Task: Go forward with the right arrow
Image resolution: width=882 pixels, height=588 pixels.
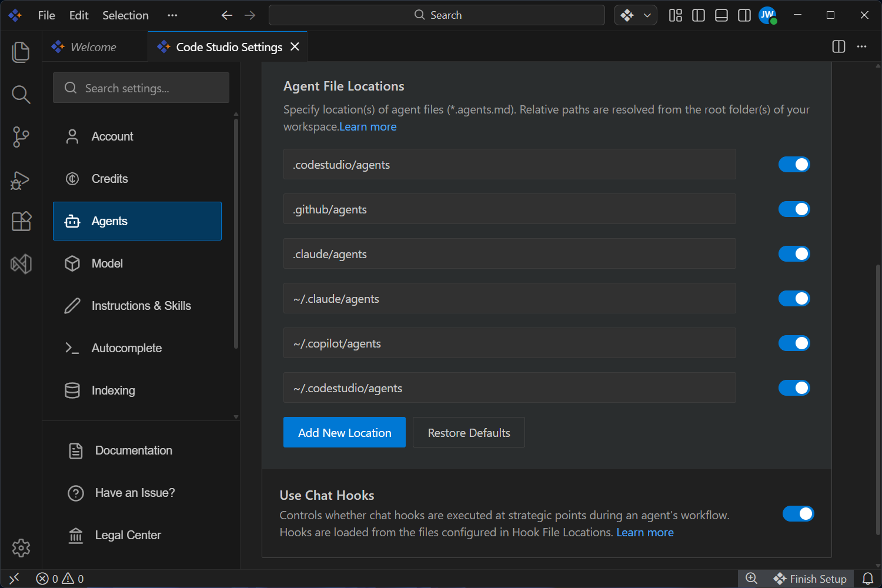Action: coord(250,15)
